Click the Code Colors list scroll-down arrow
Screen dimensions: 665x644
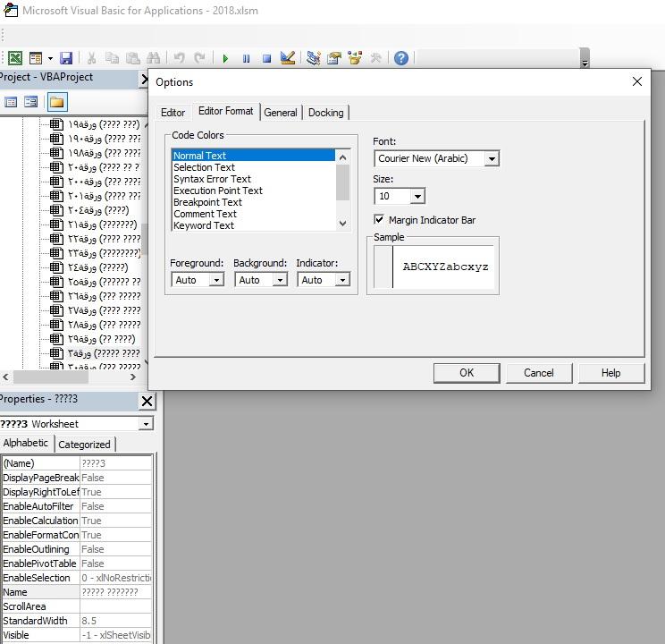pos(342,223)
